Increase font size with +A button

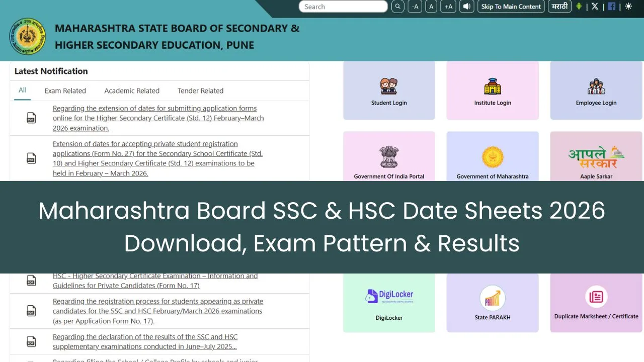point(448,7)
